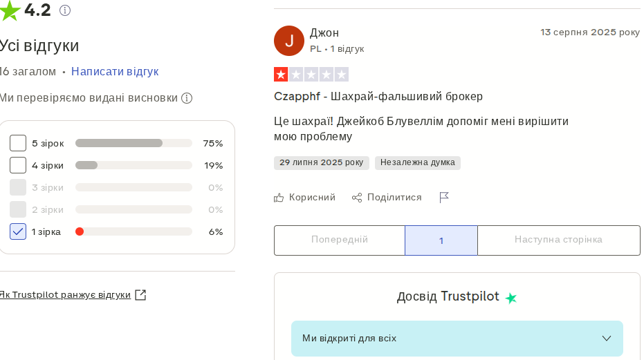Click the info icon beside the 4.2 rating
The height and width of the screenshot is (360, 644).
coord(65,10)
